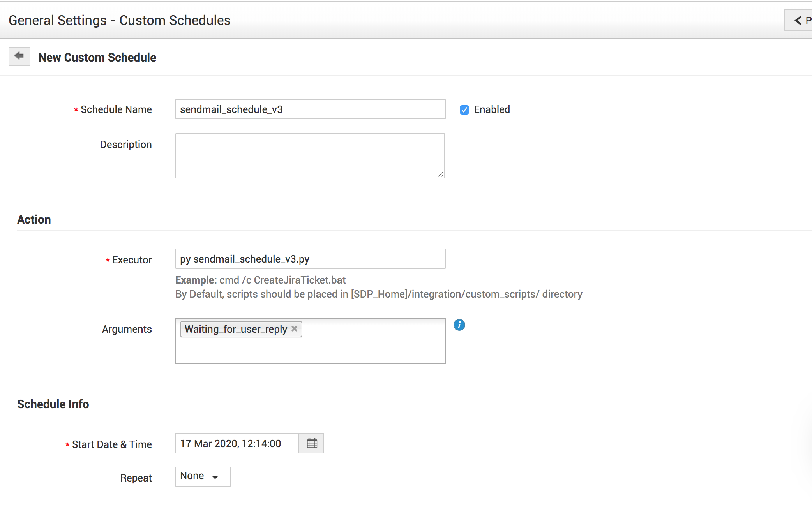Screen dimensions: 812x508
Task: Remove the Waiting_for_user_reply argument tag
Action: (x=295, y=329)
